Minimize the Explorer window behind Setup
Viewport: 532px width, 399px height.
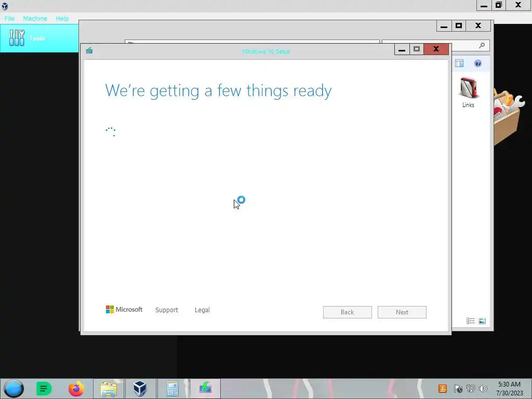444,26
